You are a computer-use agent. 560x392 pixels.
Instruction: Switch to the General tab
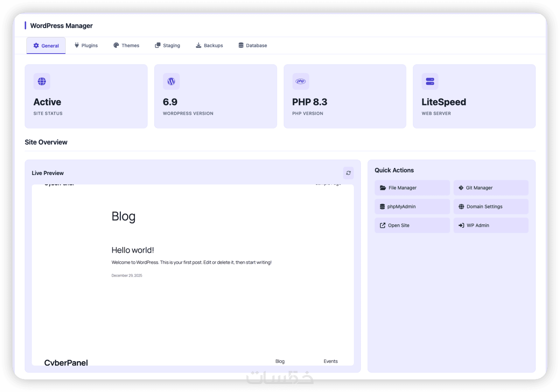click(46, 45)
